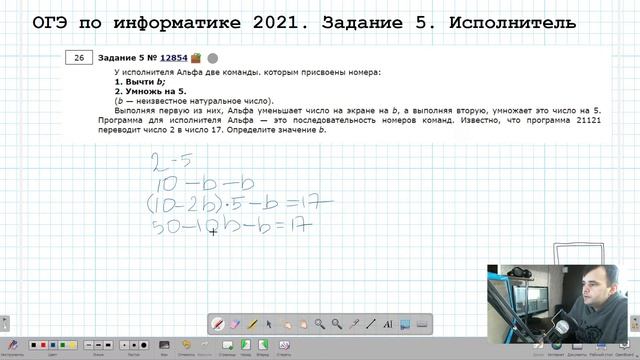Image resolution: width=640 pixels, height=360 pixels.
Task: Open the OpenBoard main menu
Action: [624, 346]
